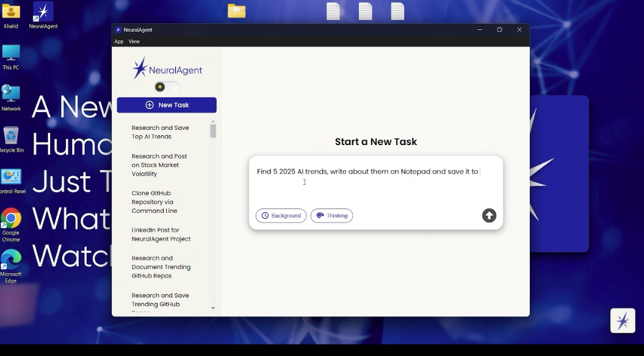Screen dimensions: 644x356
Task: Click the NeuralAgent logo in sidebar
Action: pyautogui.click(x=167, y=69)
